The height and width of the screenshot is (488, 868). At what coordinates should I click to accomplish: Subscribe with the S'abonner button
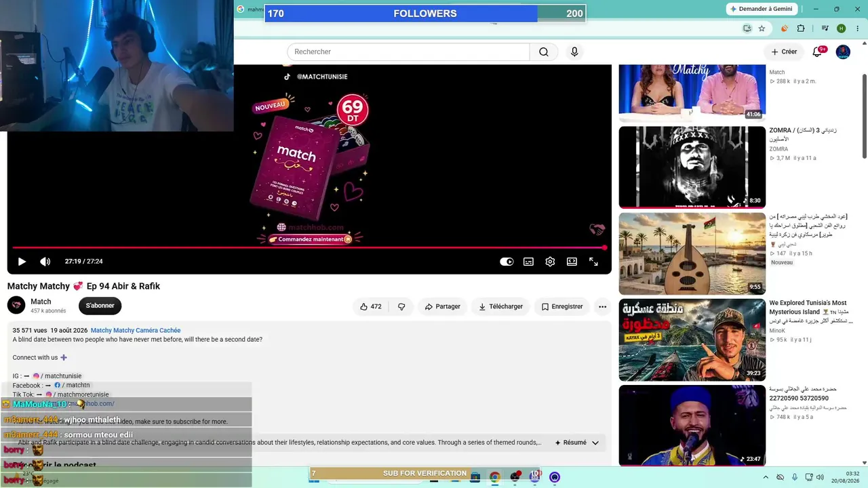[100, 306]
